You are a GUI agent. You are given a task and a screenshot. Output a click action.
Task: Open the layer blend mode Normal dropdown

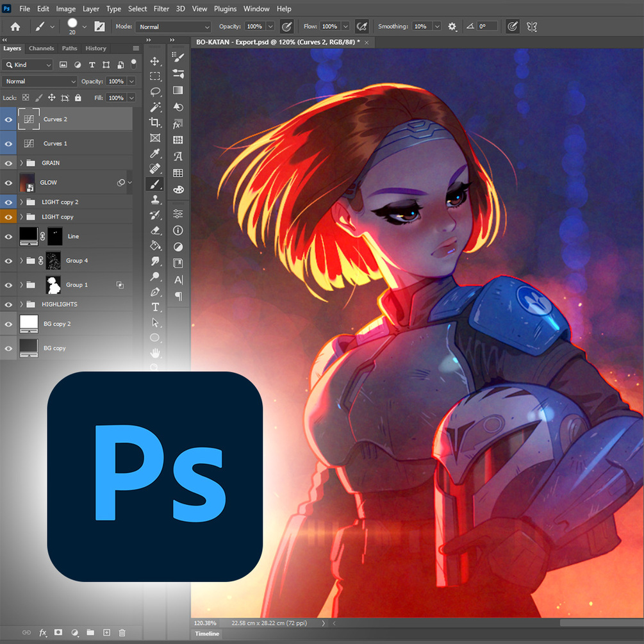point(40,81)
